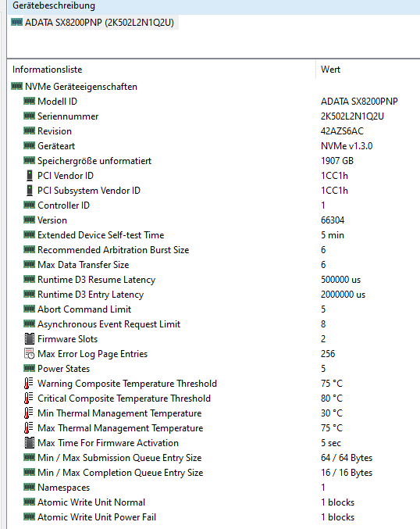This screenshot has width=420, height=529.
Task: Select the NVMe Geräteeigenschaften group row
Action: 81,87
